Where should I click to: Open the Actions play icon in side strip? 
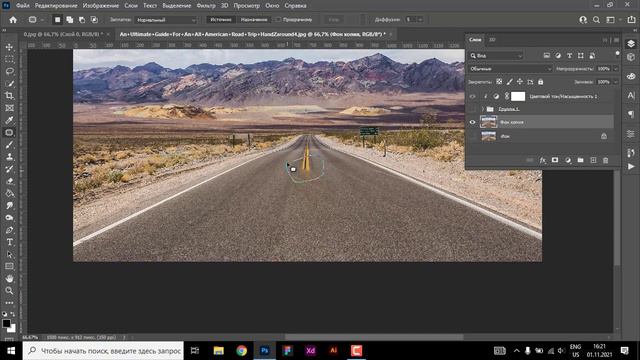pyautogui.click(x=631, y=167)
